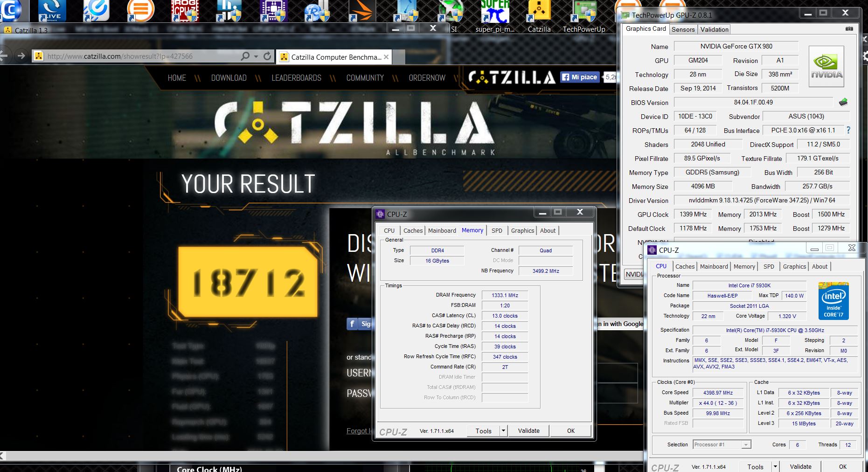Viewport: 868px width, 472px height.
Task: Switch to the Sensors tab in GPU-Z
Action: click(683, 29)
